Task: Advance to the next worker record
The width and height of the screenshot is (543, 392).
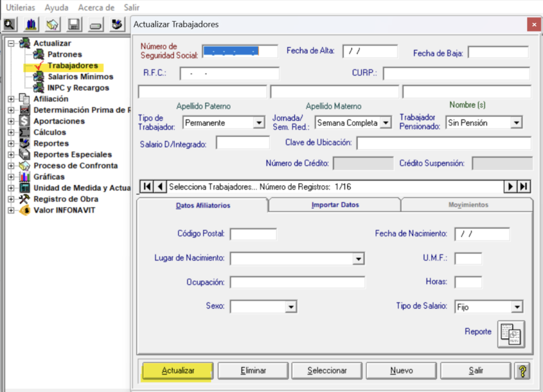Action: (x=511, y=187)
